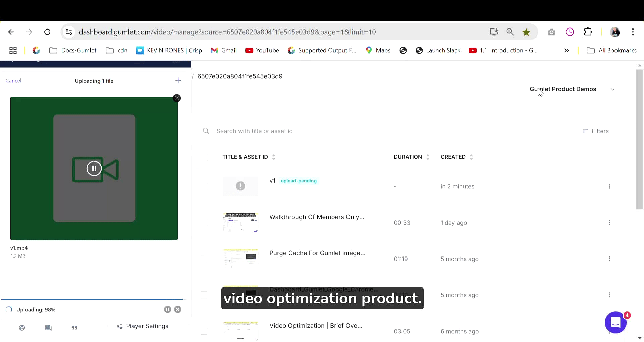
Task: Select the Video Optimization Brief Overview checkbox
Action: point(204,331)
